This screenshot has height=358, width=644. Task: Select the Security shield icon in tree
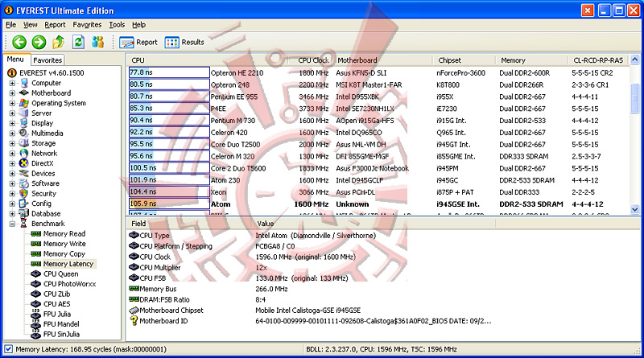tap(24, 193)
